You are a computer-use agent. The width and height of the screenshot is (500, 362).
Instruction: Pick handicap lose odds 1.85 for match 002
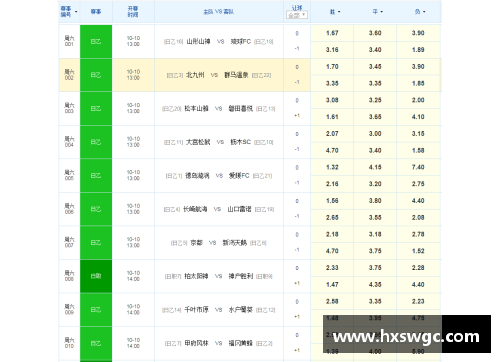tap(418, 83)
